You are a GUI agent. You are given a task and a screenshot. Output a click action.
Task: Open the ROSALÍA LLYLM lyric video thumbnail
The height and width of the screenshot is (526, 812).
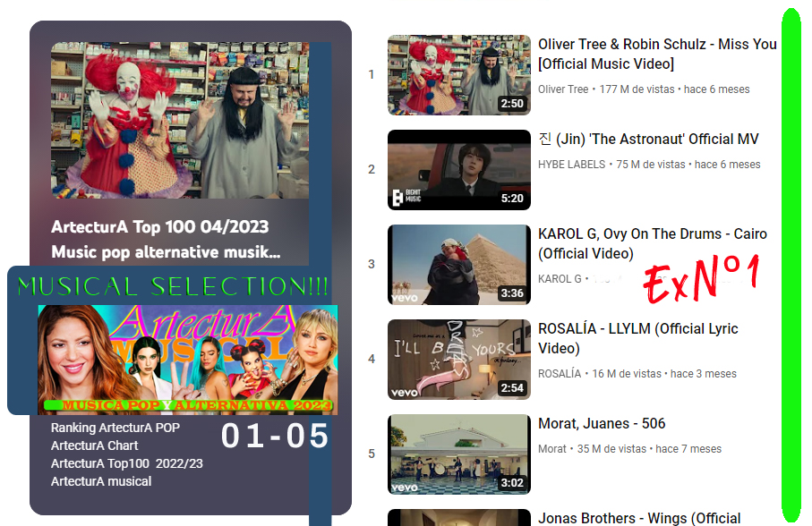coord(459,359)
